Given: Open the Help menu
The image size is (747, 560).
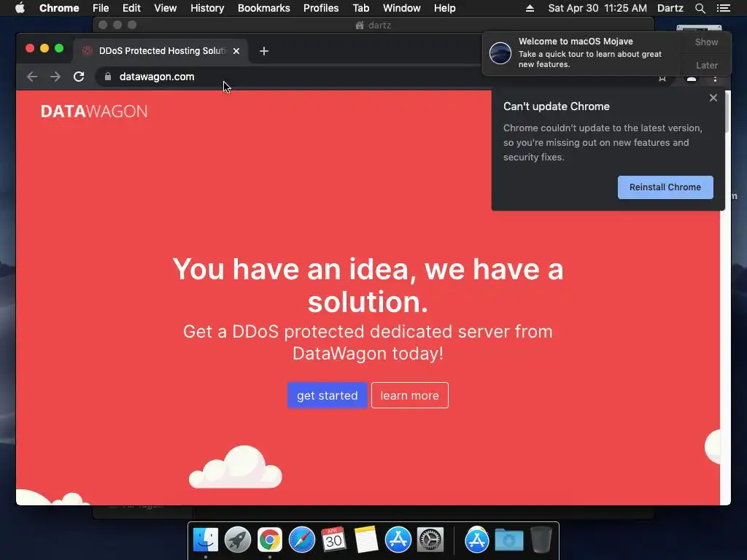Looking at the screenshot, I should (444, 8).
